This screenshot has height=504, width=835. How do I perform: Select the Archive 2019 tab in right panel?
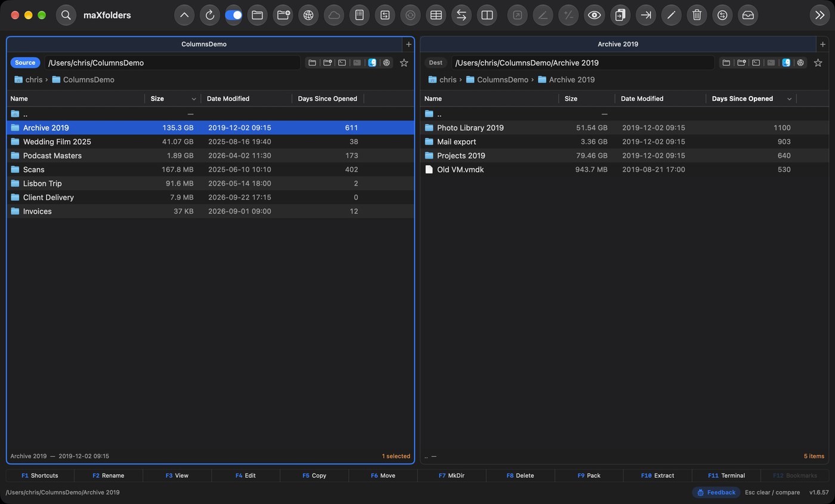[x=618, y=44]
